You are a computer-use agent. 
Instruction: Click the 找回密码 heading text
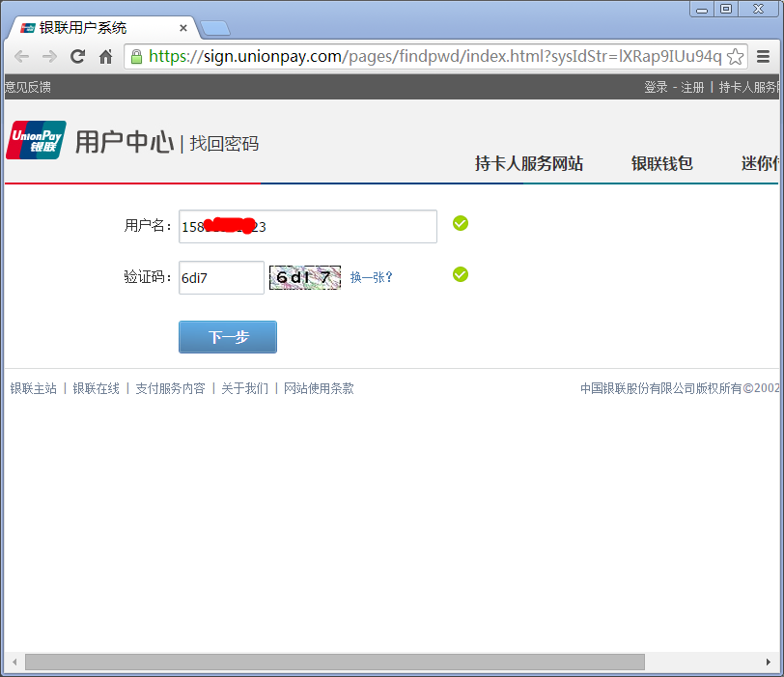pos(224,144)
